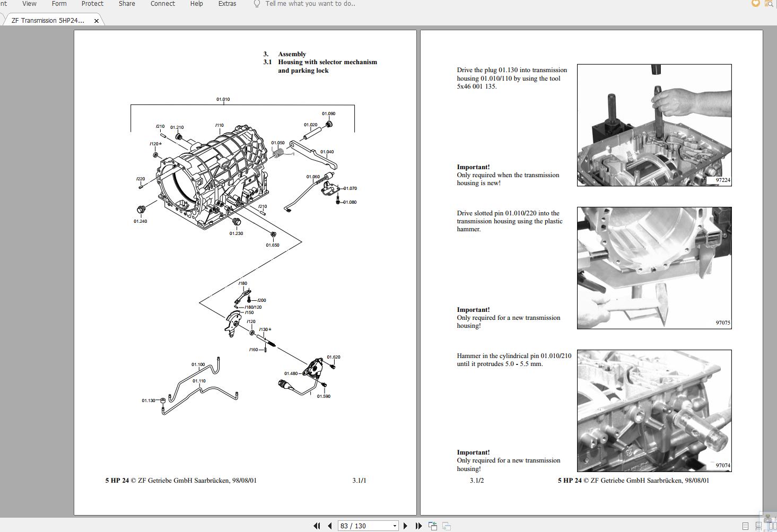Image resolution: width=777 pixels, height=532 pixels.
Task: Navigate to the previous page
Action: [x=330, y=525]
